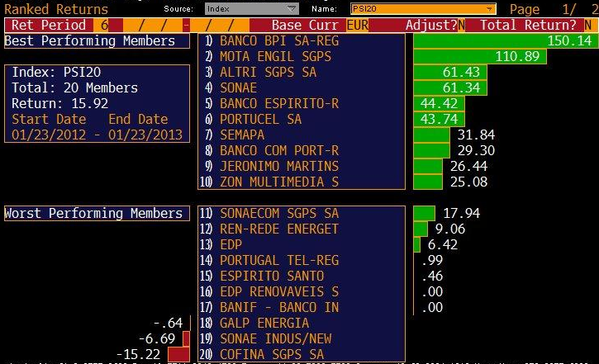
Task: Open the SONAE member entry
Action: 302,87
